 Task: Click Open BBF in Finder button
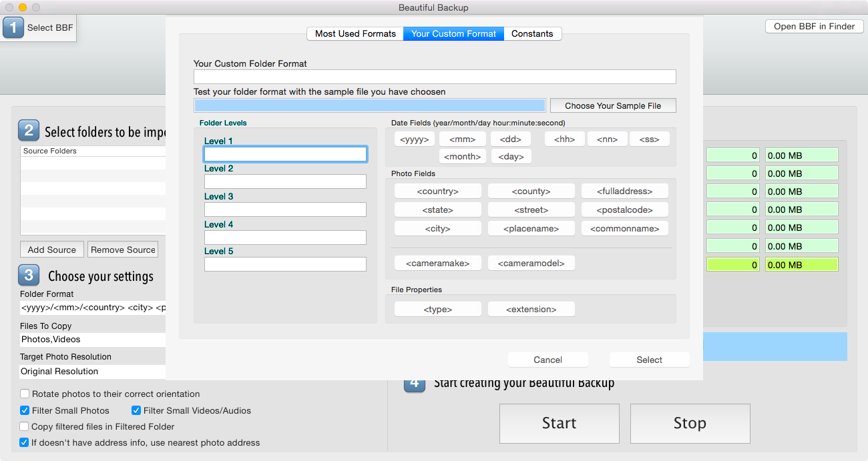pos(814,26)
